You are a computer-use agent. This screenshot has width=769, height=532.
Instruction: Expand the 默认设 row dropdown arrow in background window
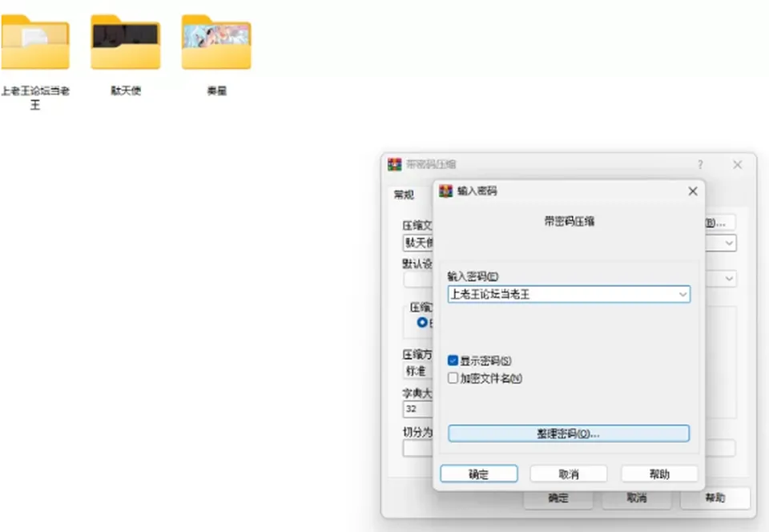coord(729,279)
